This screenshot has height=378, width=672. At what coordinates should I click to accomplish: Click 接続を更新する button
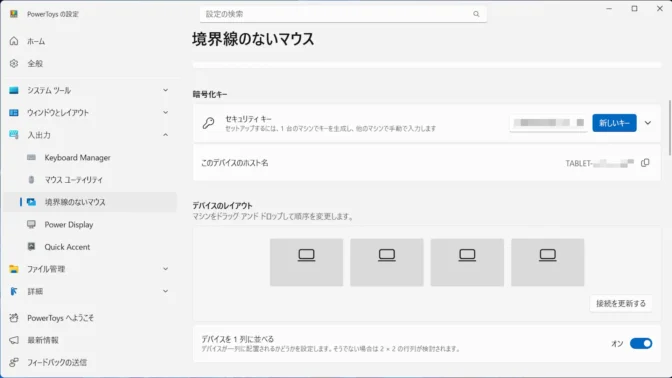pos(621,303)
